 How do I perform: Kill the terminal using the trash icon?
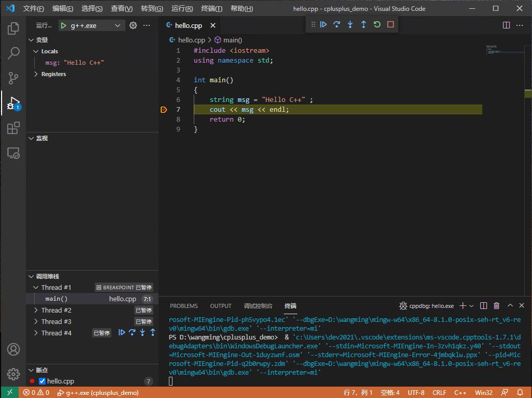point(496,305)
